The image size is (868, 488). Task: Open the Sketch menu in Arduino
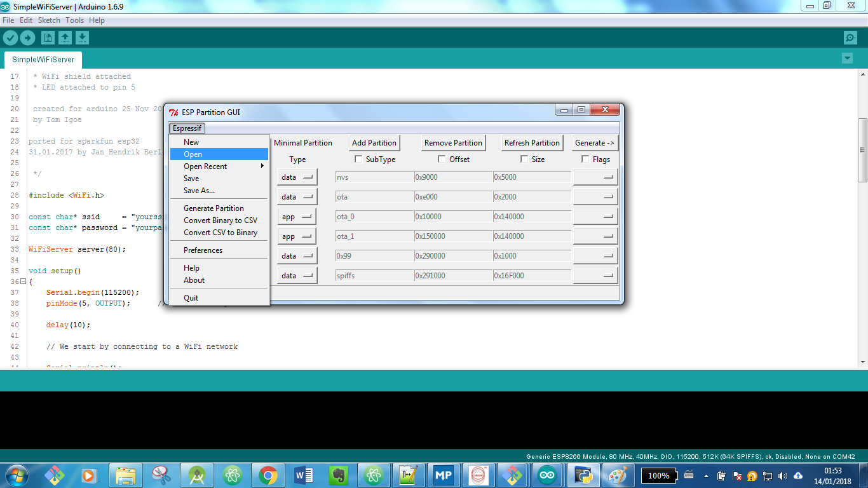[x=49, y=20]
